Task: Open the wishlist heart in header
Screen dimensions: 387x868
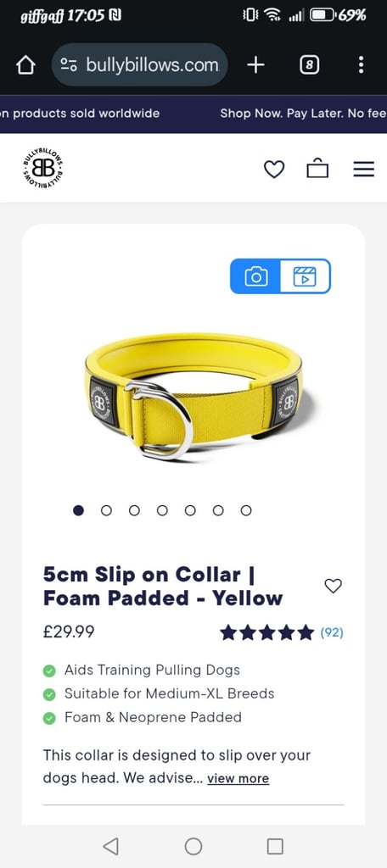Action: [x=274, y=169]
